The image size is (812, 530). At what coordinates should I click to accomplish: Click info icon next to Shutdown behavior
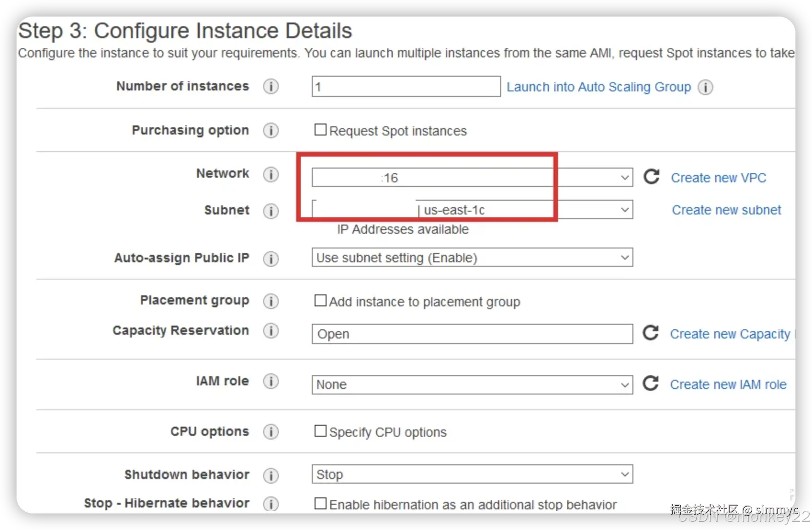[x=271, y=475]
